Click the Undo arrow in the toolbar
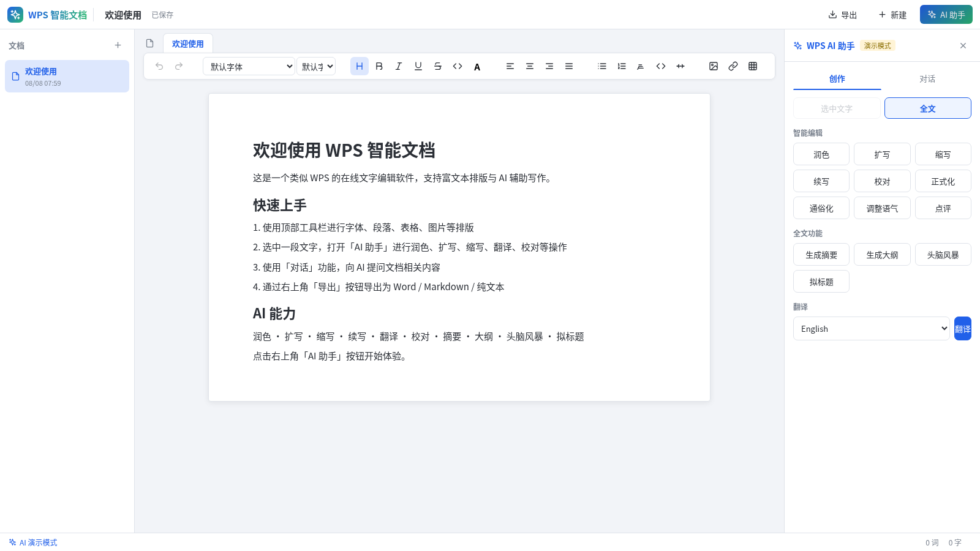Image resolution: width=980 pixels, height=551 pixels. coord(159,66)
